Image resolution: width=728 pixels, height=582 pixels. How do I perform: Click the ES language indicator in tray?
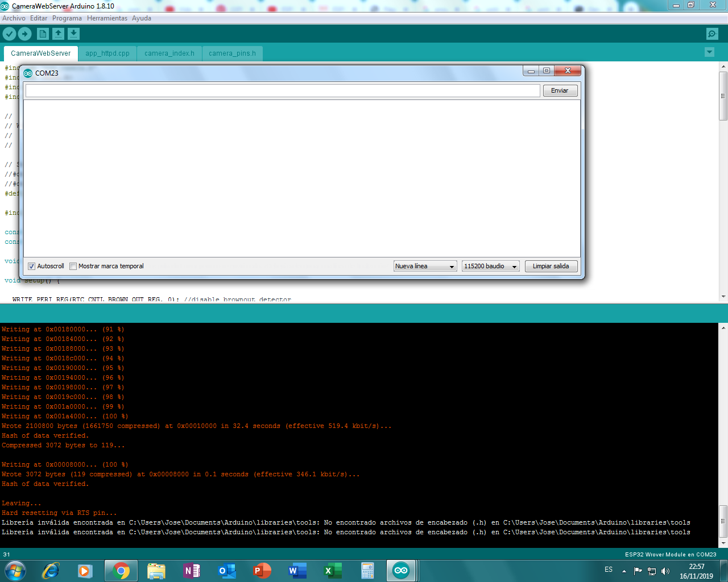pos(609,569)
